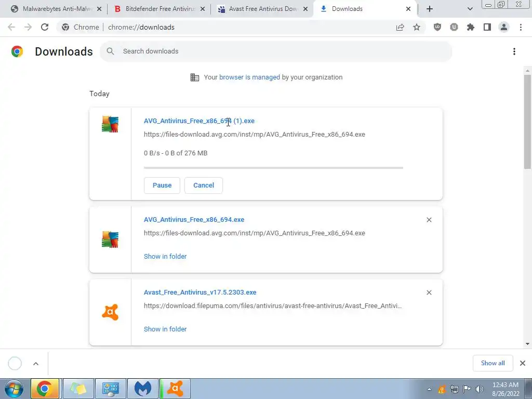Close the Avast Free Antivirus tab
The height and width of the screenshot is (399, 532).
(305, 9)
